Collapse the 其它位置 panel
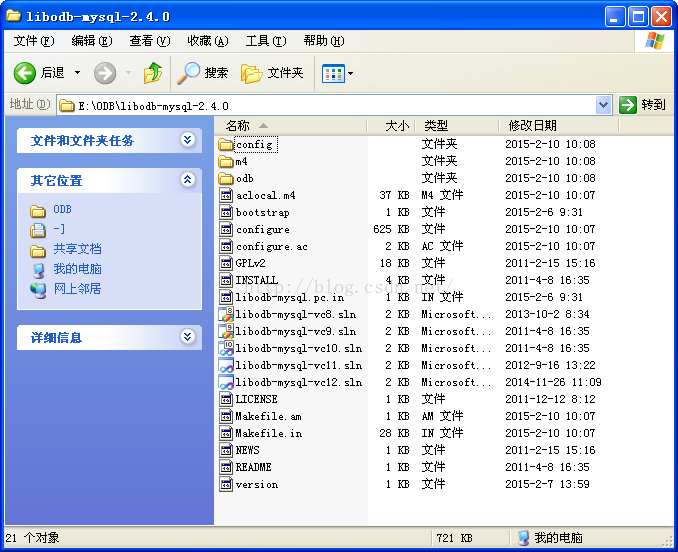This screenshot has width=678, height=552. pos(187,180)
